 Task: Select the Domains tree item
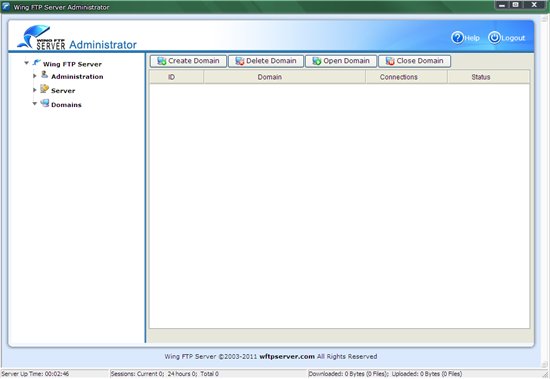tap(66, 105)
